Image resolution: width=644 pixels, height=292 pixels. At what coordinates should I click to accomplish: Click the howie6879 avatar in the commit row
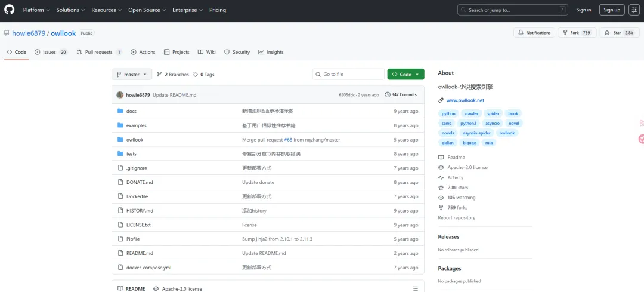coord(120,94)
